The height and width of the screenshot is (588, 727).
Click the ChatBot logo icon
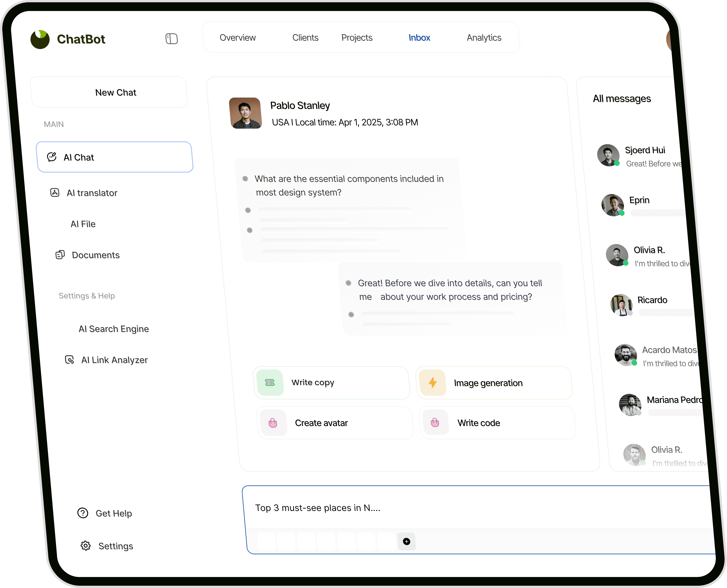click(x=40, y=39)
